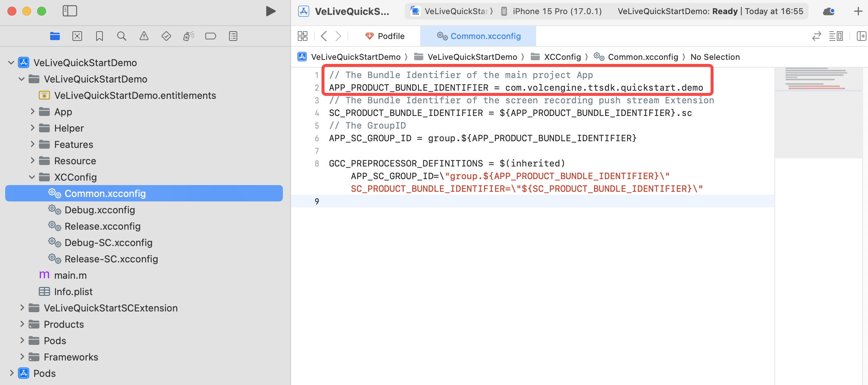The width and height of the screenshot is (868, 385).
Task: Open the Find navigator magnifier icon
Action: tap(122, 36)
